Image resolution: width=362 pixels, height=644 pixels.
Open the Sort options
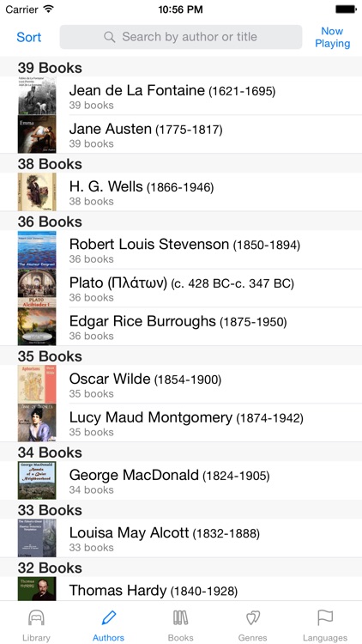pos(28,37)
